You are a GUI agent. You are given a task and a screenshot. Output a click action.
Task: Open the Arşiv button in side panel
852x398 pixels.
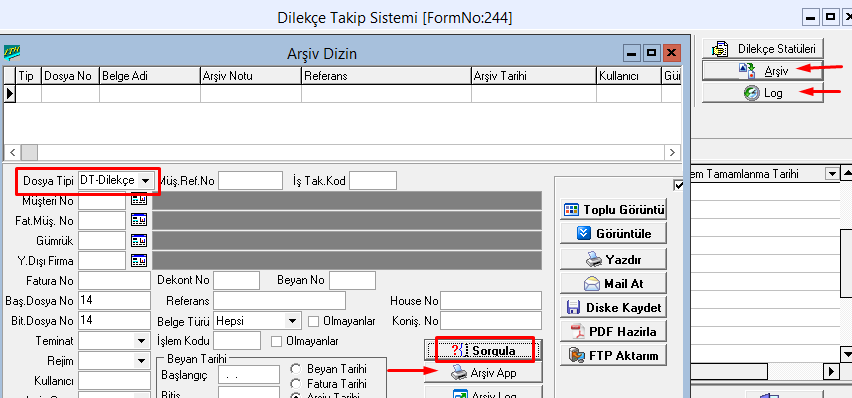(762, 70)
